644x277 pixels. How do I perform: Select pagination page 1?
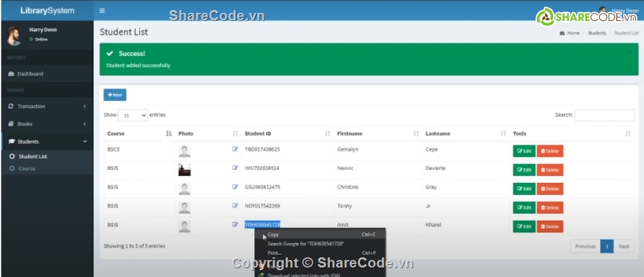point(607,247)
